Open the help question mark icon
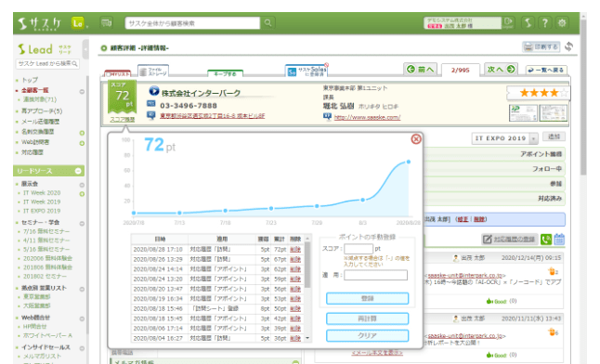This screenshot has height=364, width=600. click(544, 23)
